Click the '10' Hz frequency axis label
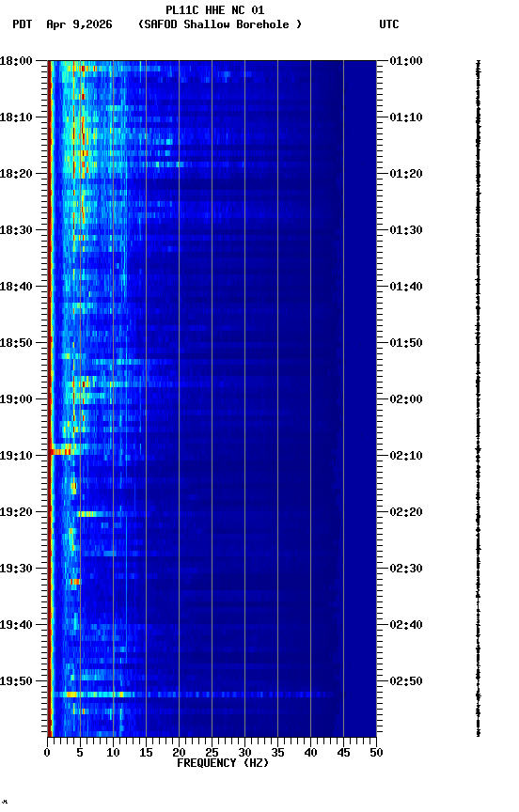Image resolution: width=519 pixels, height=812 pixels. (x=113, y=753)
